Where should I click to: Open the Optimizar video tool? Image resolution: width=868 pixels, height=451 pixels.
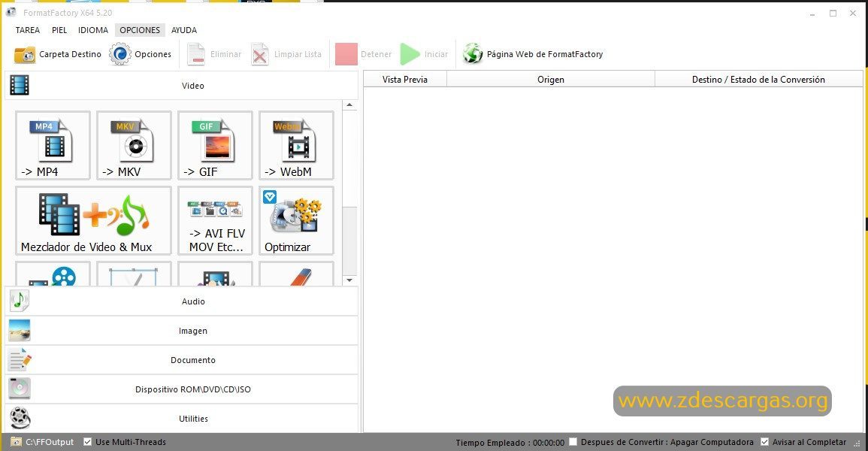pos(296,221)
